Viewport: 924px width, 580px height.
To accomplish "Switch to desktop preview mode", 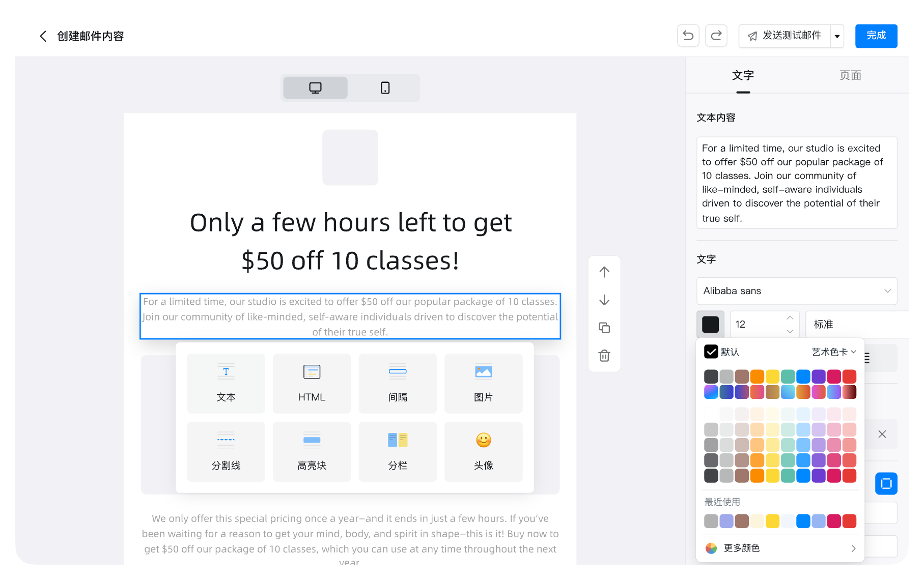I will (316, 88).
